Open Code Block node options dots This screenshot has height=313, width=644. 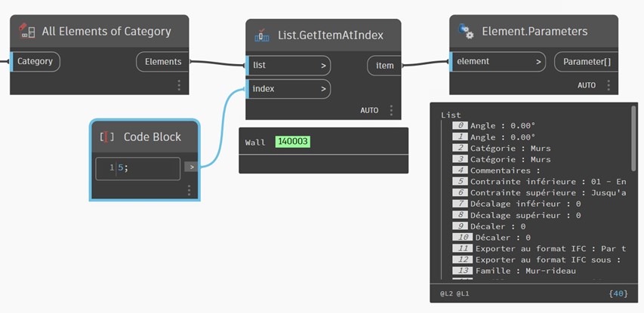pos(189,190)
